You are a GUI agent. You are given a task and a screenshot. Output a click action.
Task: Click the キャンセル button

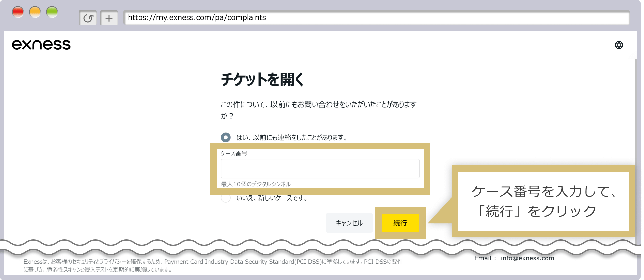(x=349, y=223)
